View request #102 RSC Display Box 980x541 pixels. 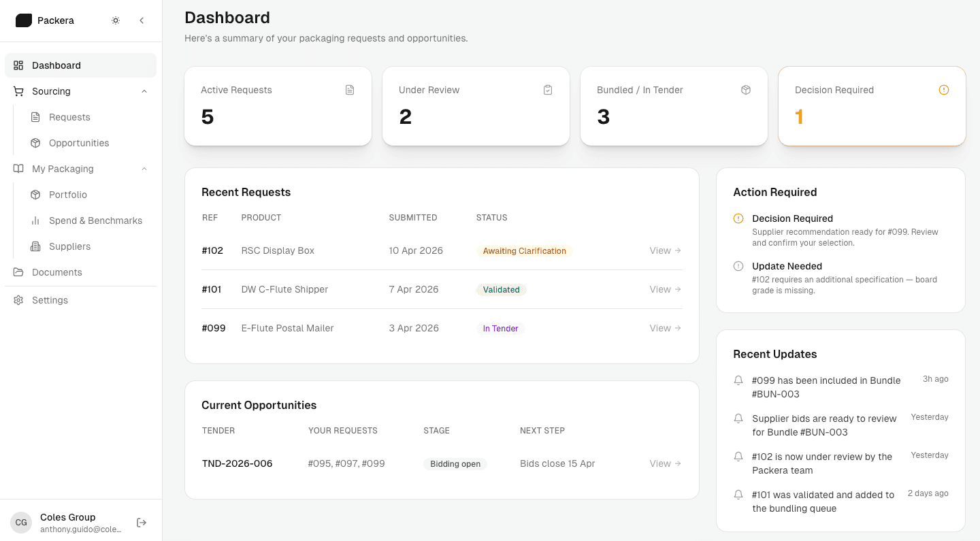pos(665,250)
